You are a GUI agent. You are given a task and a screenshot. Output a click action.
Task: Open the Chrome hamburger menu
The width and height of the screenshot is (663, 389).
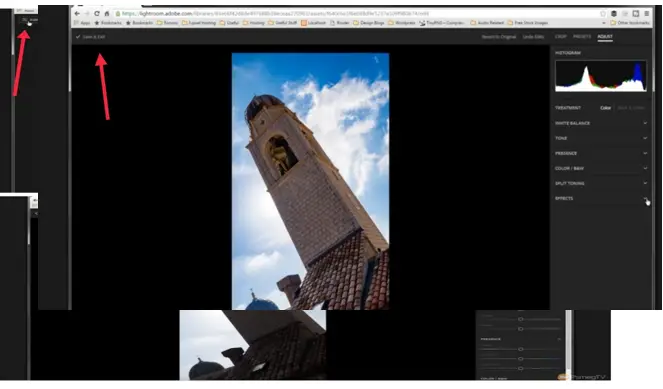point(647,14)
